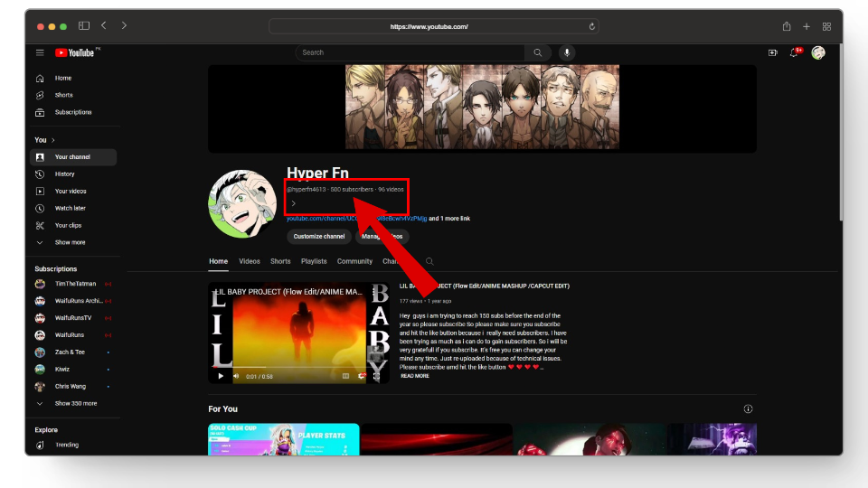Click the For You info icon

point(748,408)
